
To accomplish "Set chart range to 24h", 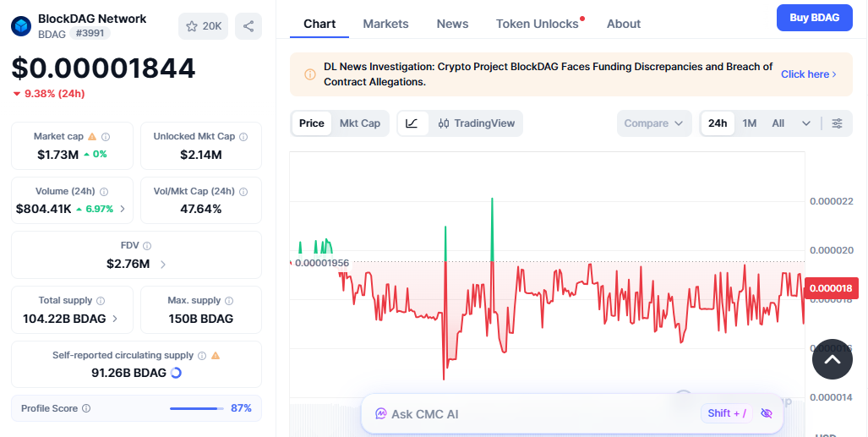I will [718, 123].
